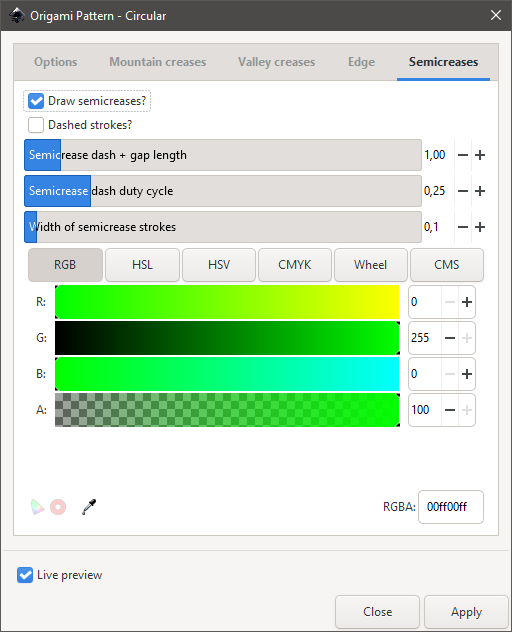Click the G value field showing 255

(425, 338)
